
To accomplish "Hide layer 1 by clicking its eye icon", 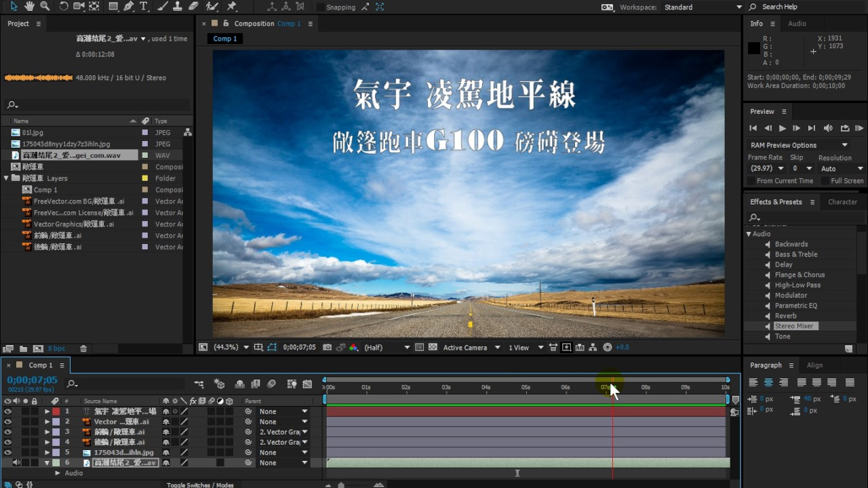I will point(8,411).
